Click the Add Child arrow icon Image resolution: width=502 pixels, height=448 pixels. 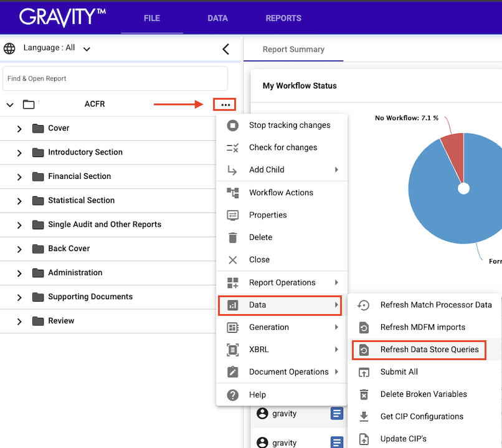click(232, 170)
